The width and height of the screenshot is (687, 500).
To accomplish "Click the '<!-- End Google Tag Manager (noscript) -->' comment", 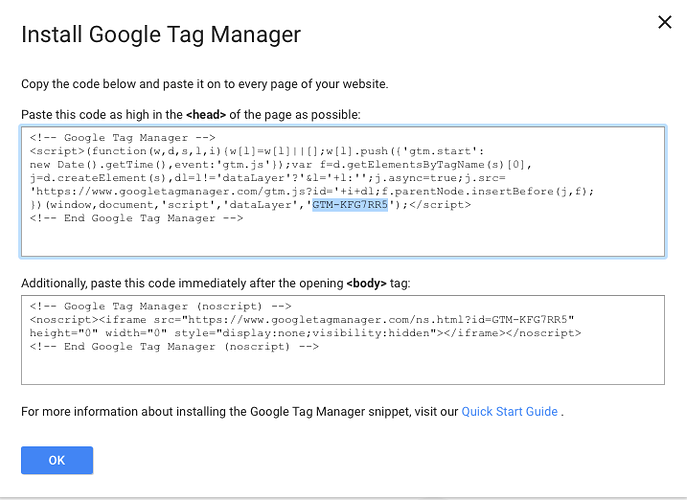I will point(174,346).
